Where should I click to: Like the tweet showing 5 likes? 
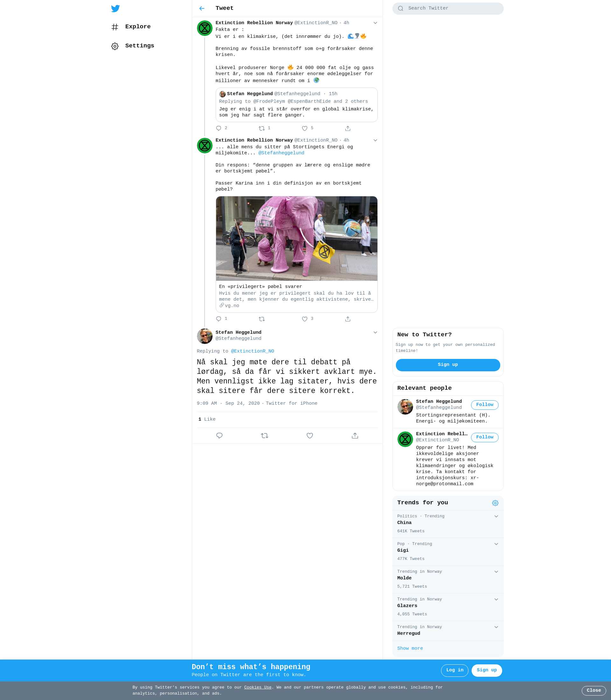(x=305, y=128)
